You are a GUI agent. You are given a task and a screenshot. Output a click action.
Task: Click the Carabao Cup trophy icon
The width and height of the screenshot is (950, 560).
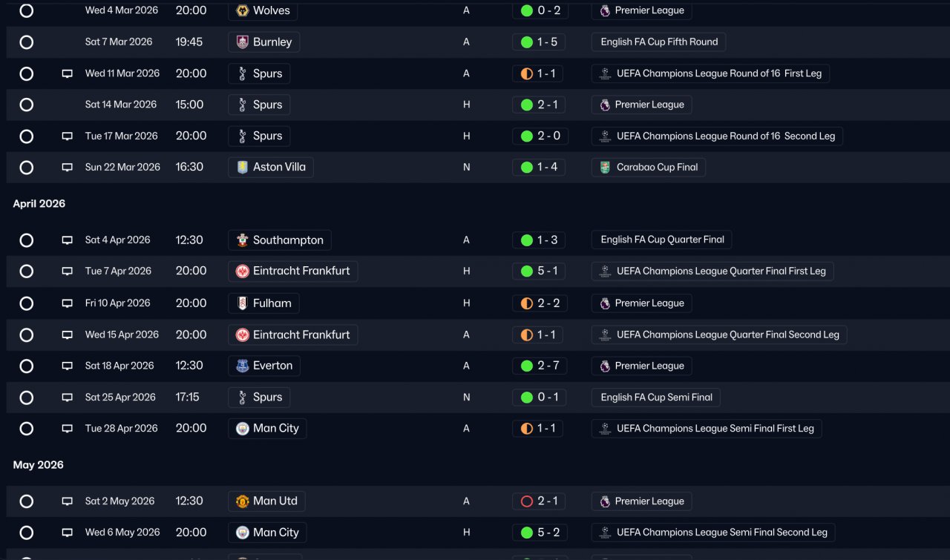[606, 168]
